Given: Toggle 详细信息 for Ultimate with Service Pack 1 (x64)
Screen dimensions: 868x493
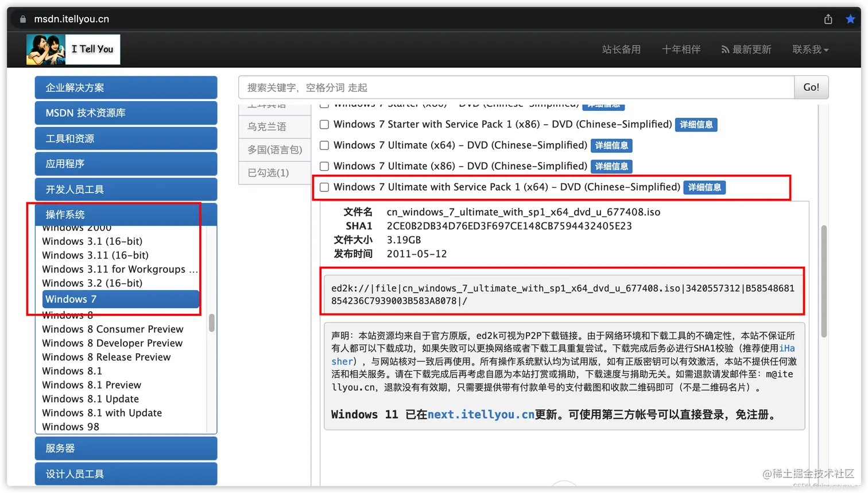Looking at the screenshot, I should coord(704,187).
